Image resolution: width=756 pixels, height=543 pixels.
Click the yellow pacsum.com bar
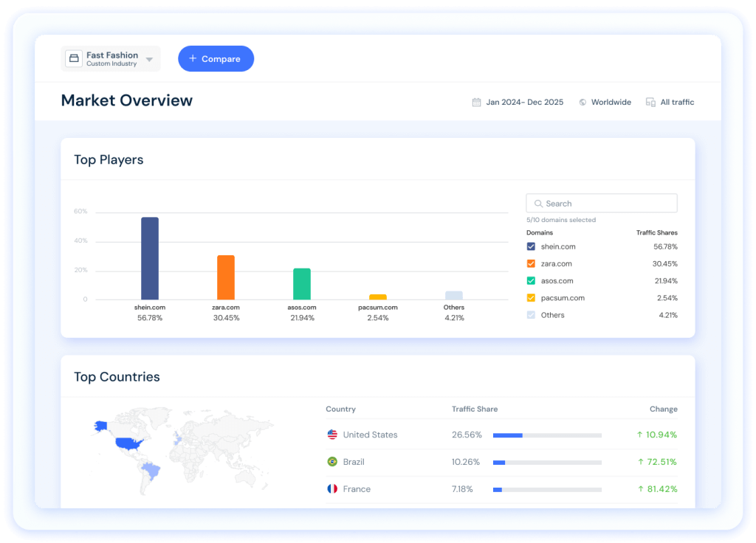378,297
